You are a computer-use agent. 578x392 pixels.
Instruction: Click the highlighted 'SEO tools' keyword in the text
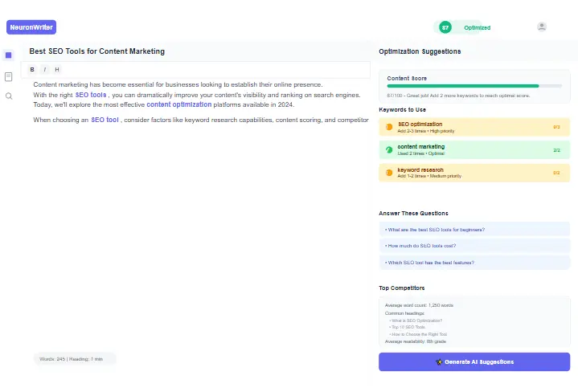click(x=91, y=95)
